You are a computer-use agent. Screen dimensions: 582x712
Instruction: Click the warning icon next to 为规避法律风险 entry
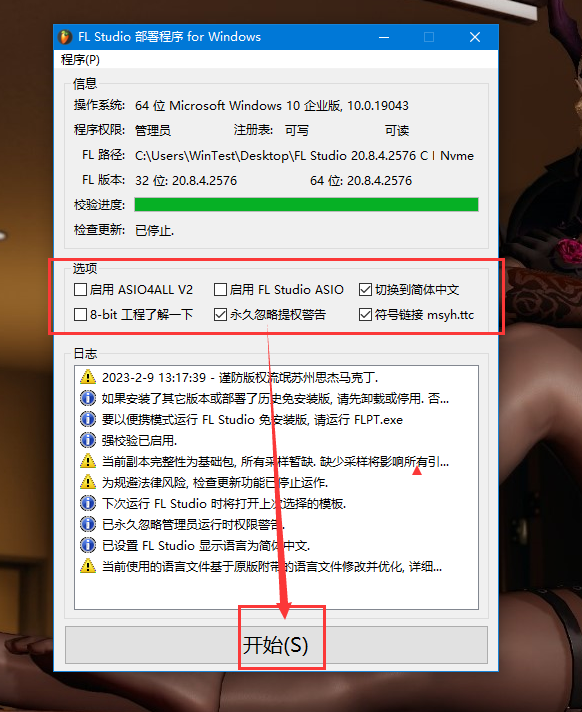point(88,482)
